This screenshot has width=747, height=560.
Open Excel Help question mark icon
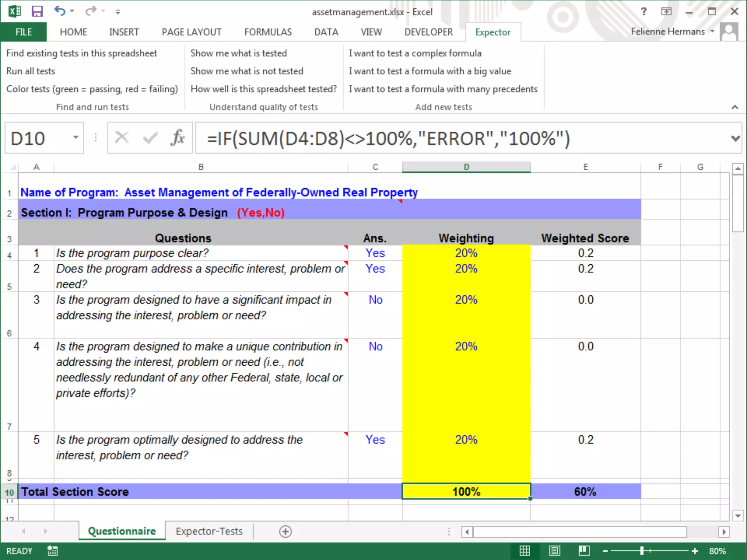click(644, 12)
